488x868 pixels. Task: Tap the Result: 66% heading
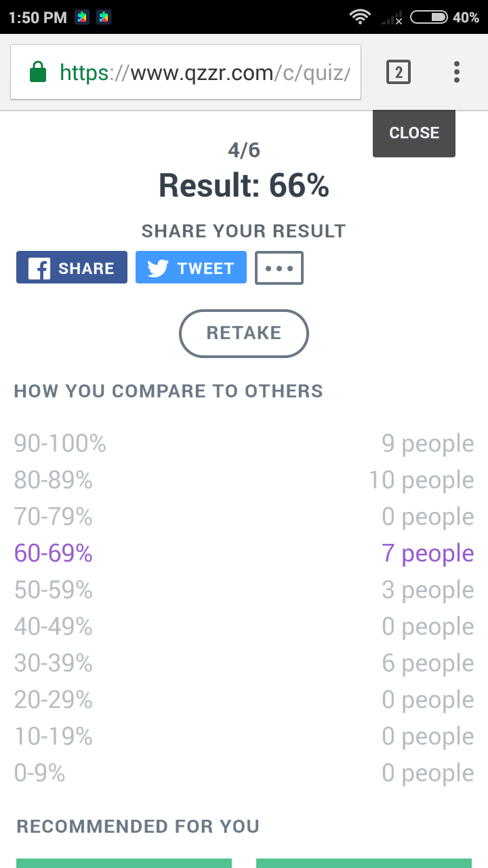click(x=244, y=185)
